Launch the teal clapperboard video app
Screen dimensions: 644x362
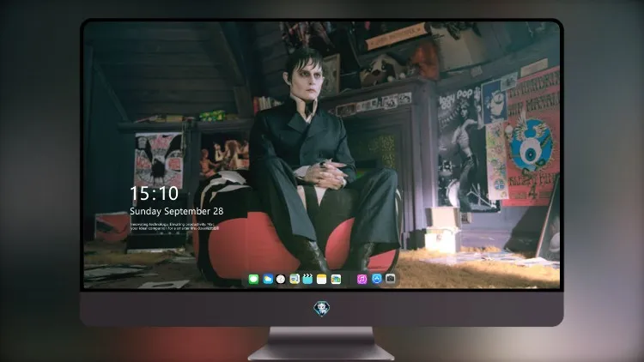click(x=308, y=280)
